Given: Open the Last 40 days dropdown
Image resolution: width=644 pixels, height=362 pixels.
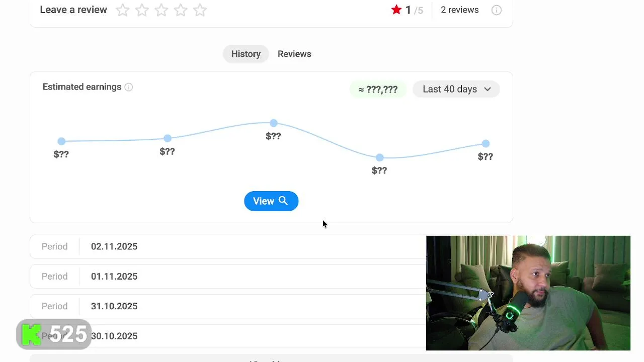Looking at the screenshot, I should pyautogui.click(x=456, y=89).
